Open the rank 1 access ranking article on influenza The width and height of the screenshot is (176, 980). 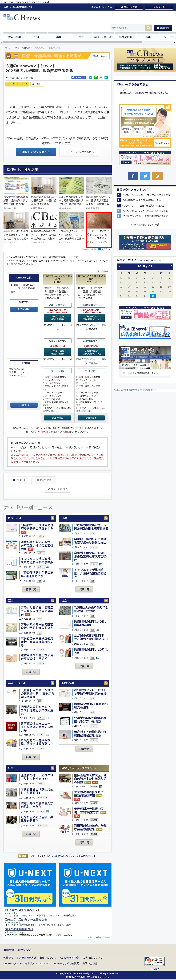[x=146, y=195]
